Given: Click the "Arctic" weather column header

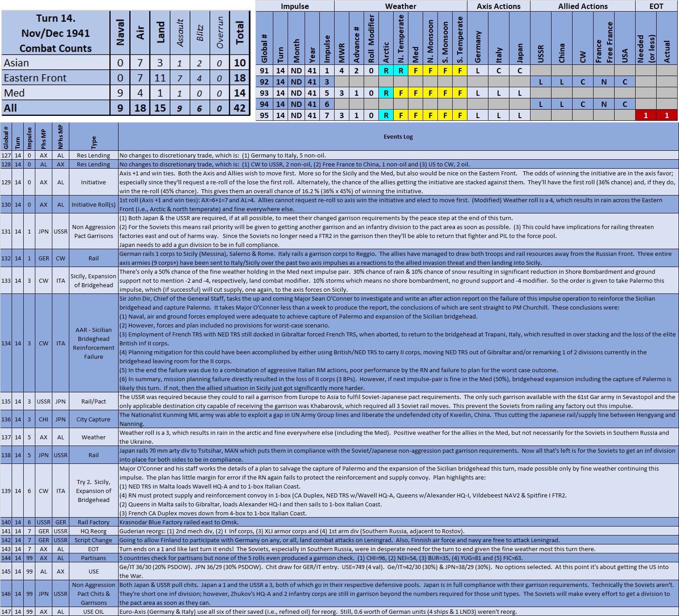Looking at the screenshot, I should coord(386,38).
